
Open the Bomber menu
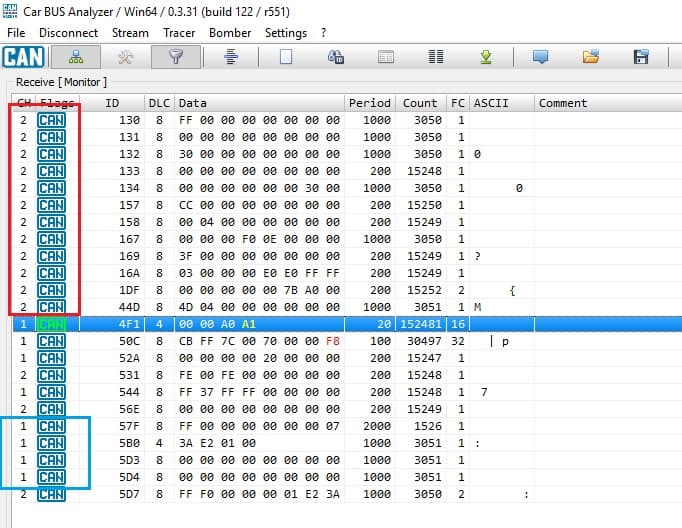[230, 33]
